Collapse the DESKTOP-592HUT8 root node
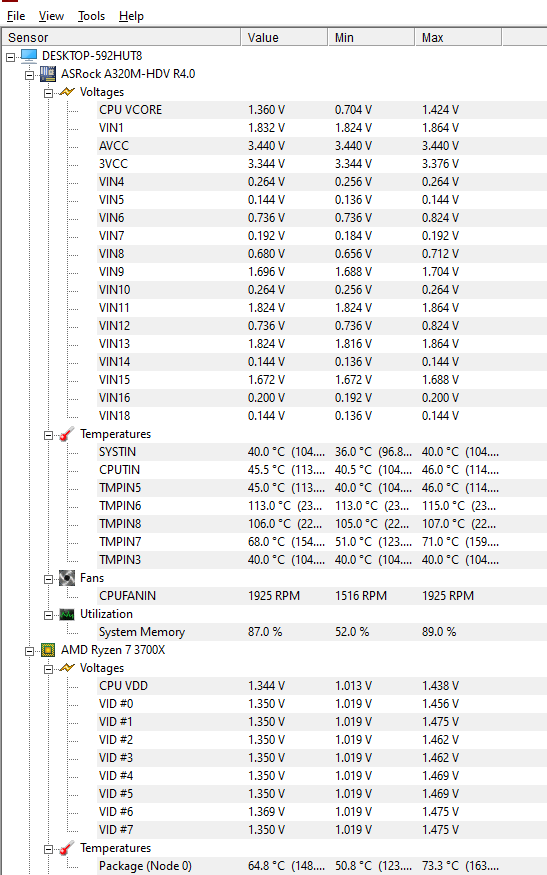 [x=11, y=57]
